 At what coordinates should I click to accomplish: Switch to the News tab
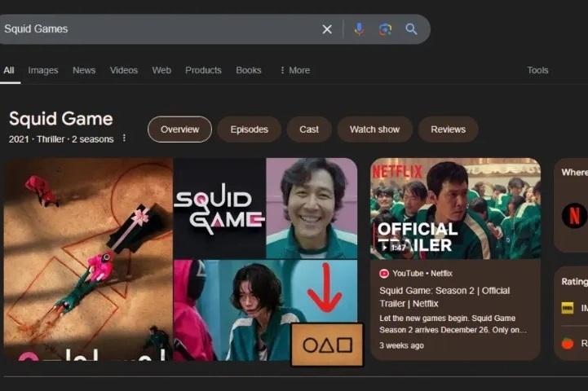(84, 70)
